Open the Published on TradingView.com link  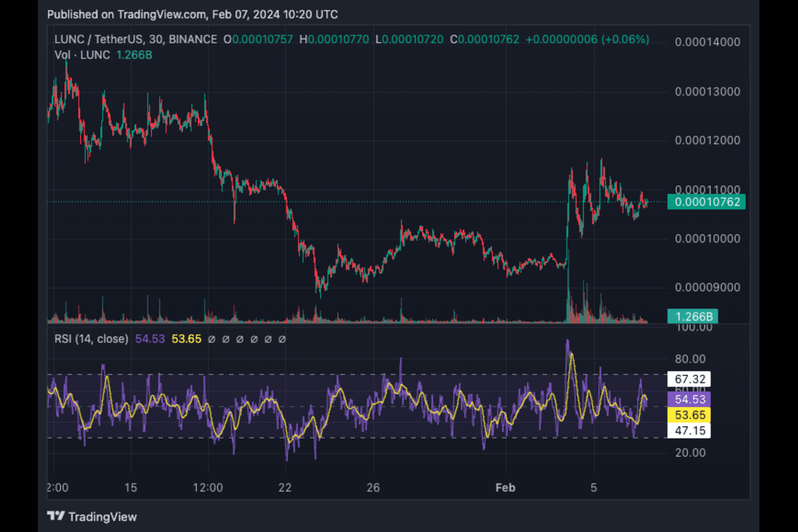192,15
